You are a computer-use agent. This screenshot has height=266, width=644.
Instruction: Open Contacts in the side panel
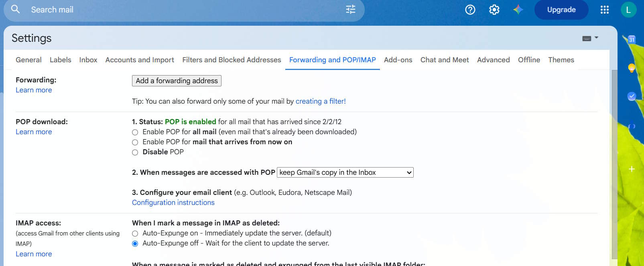point(632,126)
